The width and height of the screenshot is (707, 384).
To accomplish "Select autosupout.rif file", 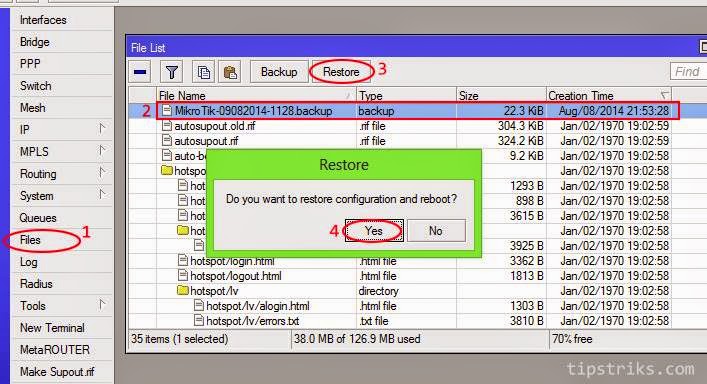I will 206,141.
